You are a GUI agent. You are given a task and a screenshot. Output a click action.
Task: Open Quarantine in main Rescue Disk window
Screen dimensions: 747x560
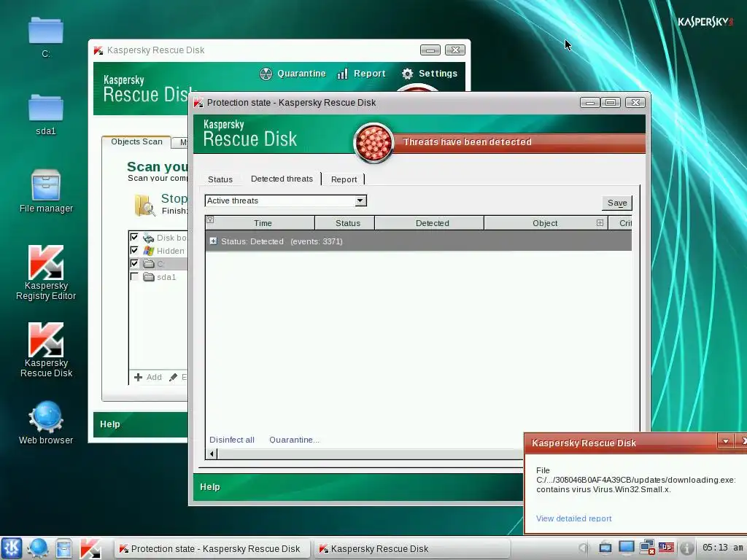[x=293, y=74]
